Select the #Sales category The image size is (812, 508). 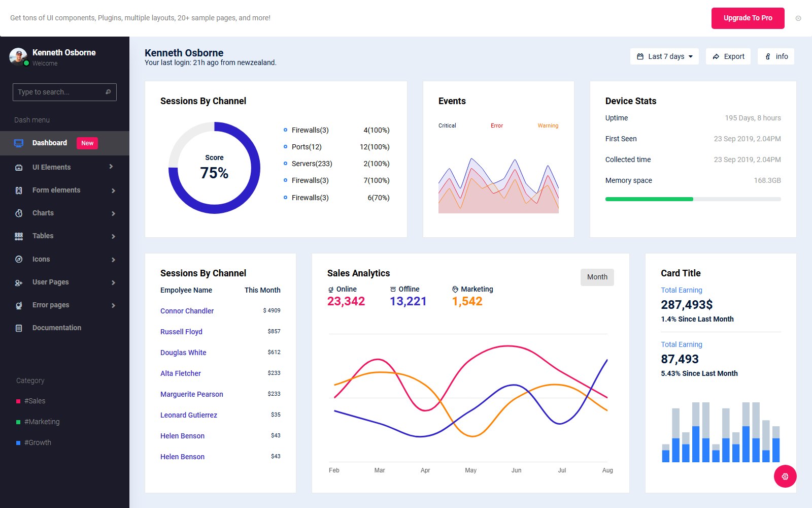click(x=31, y=401)
